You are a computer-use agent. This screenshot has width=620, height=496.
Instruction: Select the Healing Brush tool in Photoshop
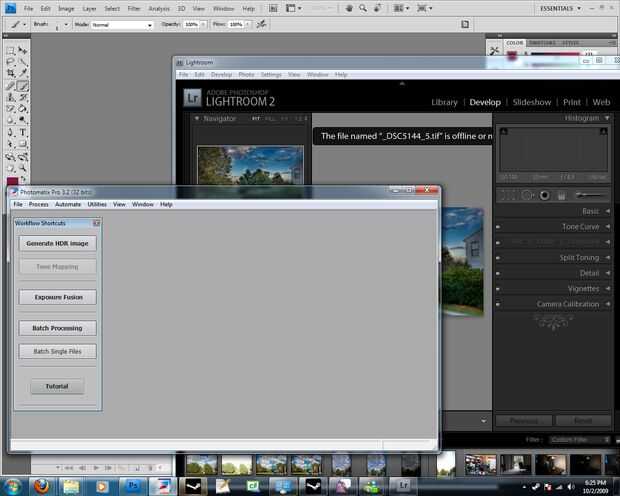click(x=11, y=85)
